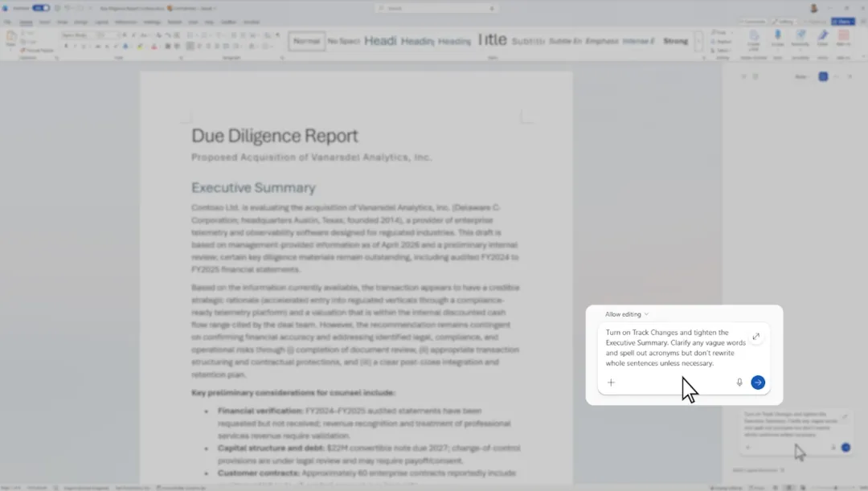Open the Allow editing dropdown

click(x=627, y=314)
